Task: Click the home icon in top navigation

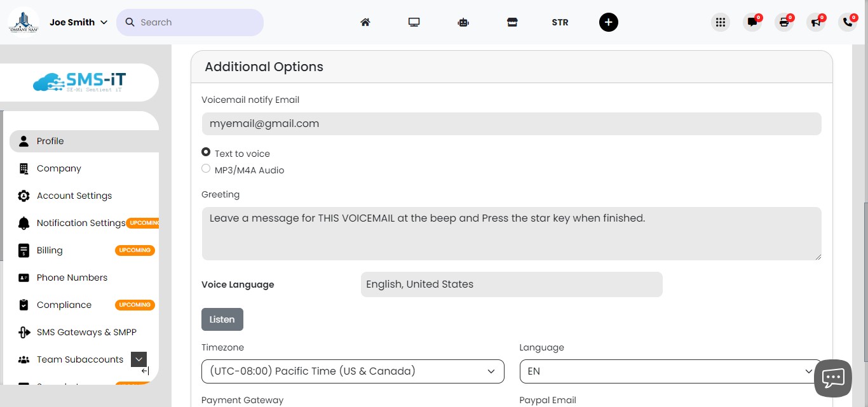Action: (x=365, y=22)
